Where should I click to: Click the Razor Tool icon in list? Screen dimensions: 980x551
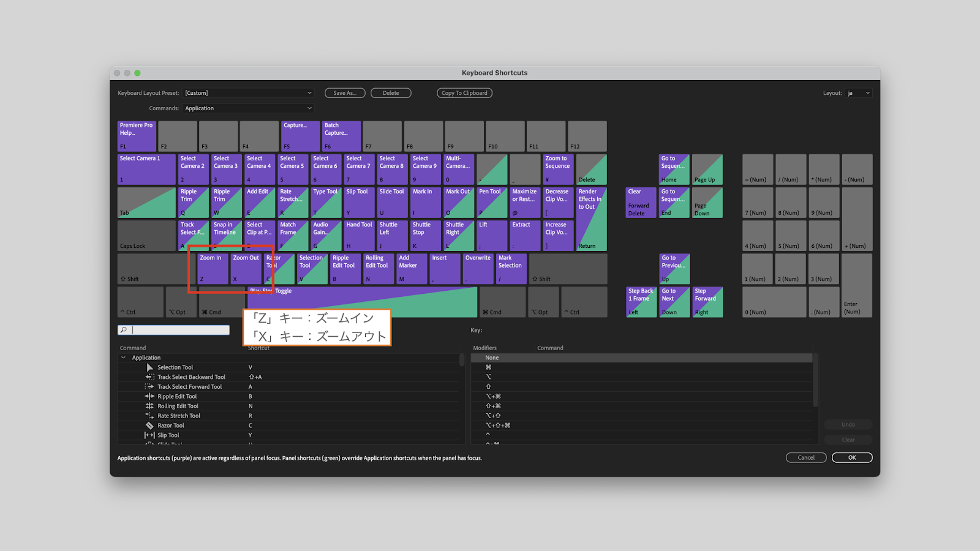tap(149, 425)
